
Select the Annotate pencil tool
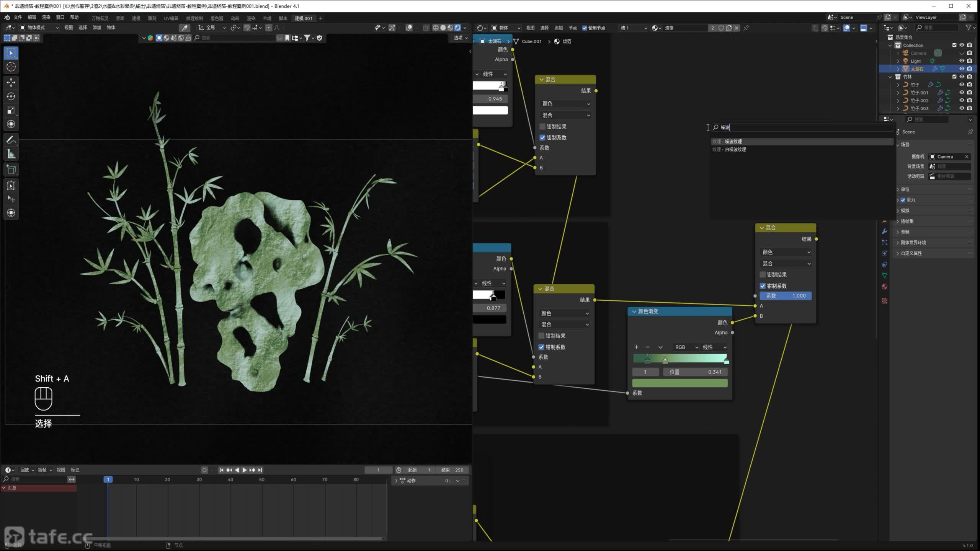11,140
